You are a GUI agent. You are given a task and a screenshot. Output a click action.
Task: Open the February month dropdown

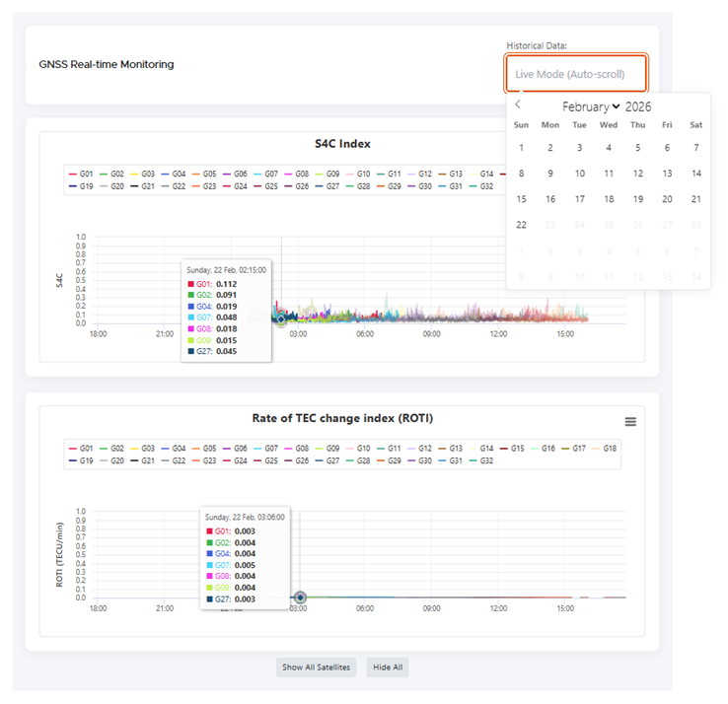coord(591,106)
